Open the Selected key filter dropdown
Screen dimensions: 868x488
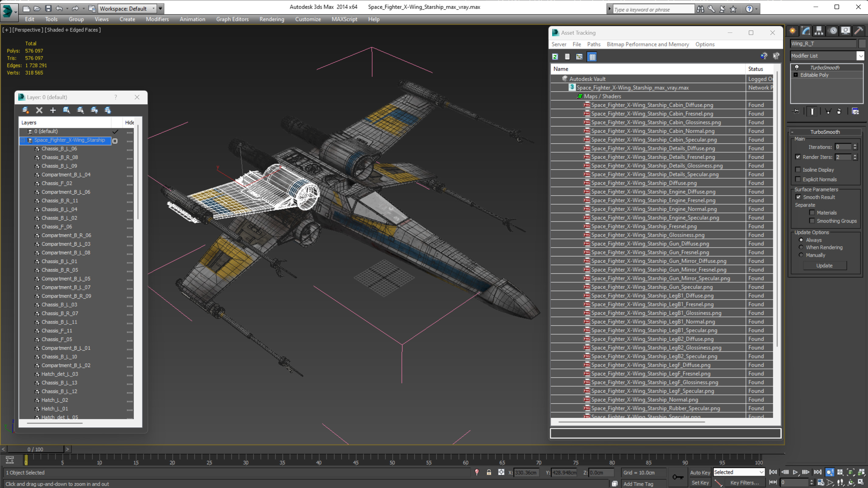pyautogui.click(x=761, y=472)
